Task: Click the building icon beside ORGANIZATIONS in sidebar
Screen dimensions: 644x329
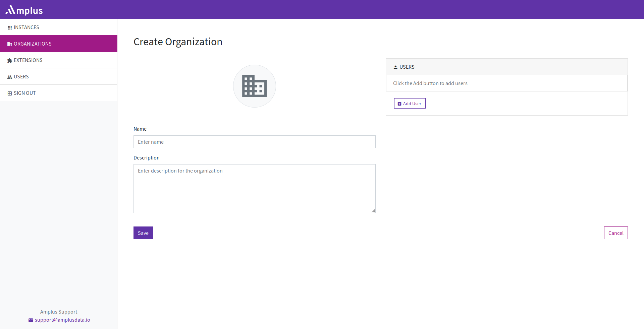Action: (10, 44)
